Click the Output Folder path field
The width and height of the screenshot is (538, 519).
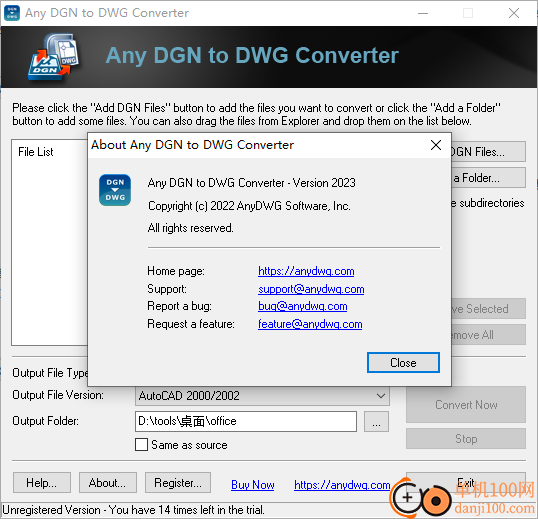[x=246, y=421]
